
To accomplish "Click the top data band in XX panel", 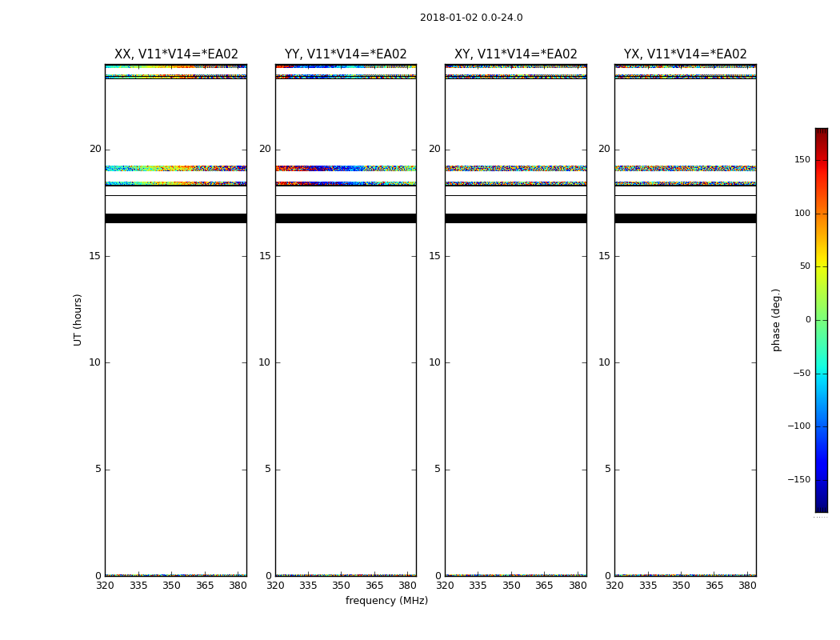I will [176, 67].
